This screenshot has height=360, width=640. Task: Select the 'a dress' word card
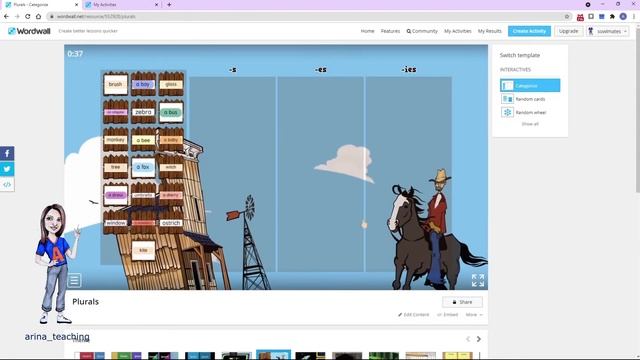click(x=116, y=195)
